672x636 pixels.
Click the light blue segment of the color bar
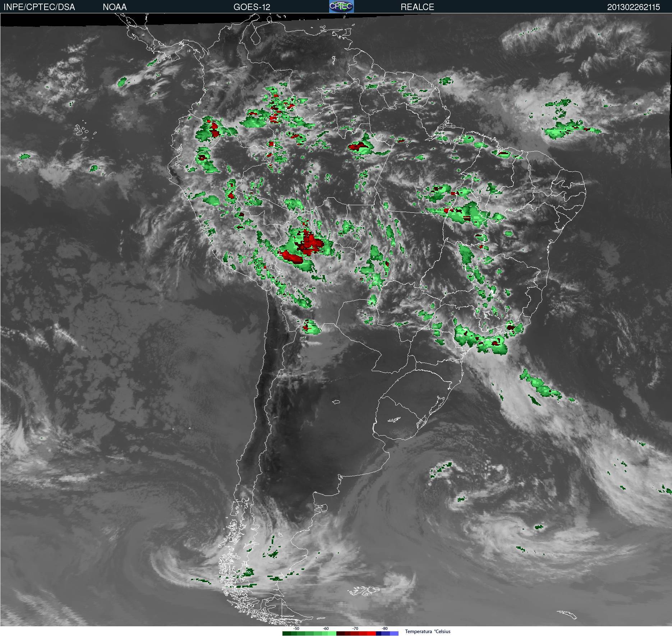394,633
